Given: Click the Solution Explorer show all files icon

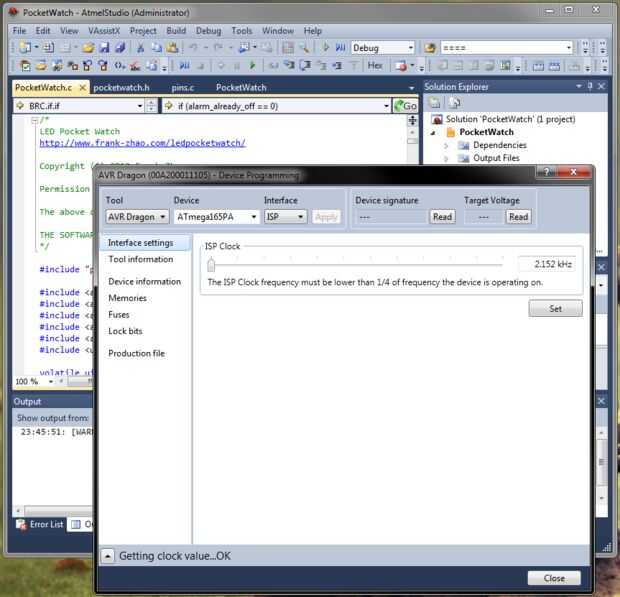Looking at the screenshot, I should click(454, 103).
